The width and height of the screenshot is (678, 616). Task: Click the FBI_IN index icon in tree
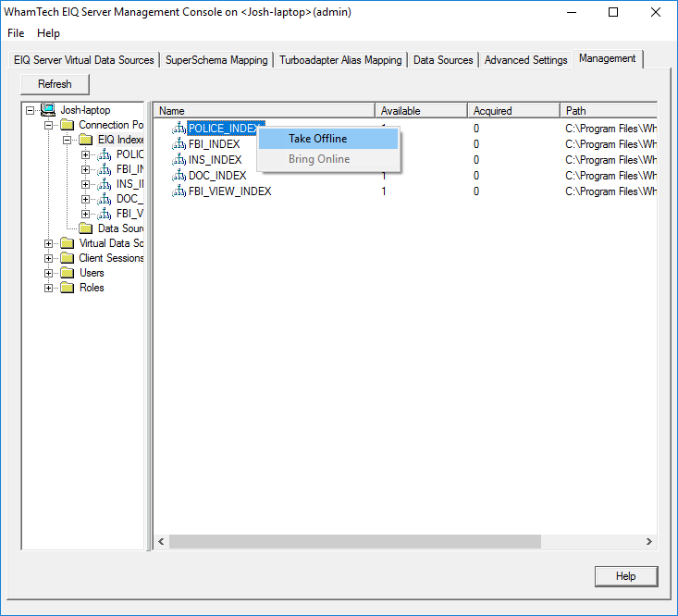click(105, 169)
